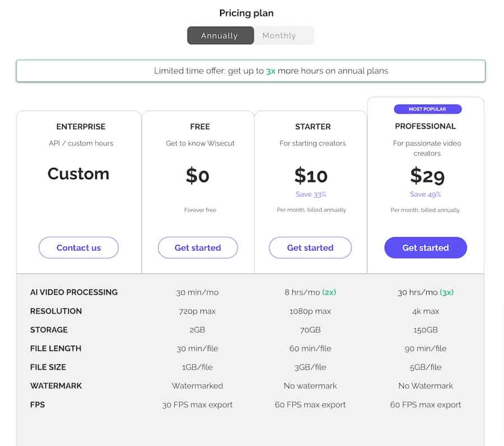Click the AI Video Processing row label
This screenshot has width=504, height=446.
(74, 292)
